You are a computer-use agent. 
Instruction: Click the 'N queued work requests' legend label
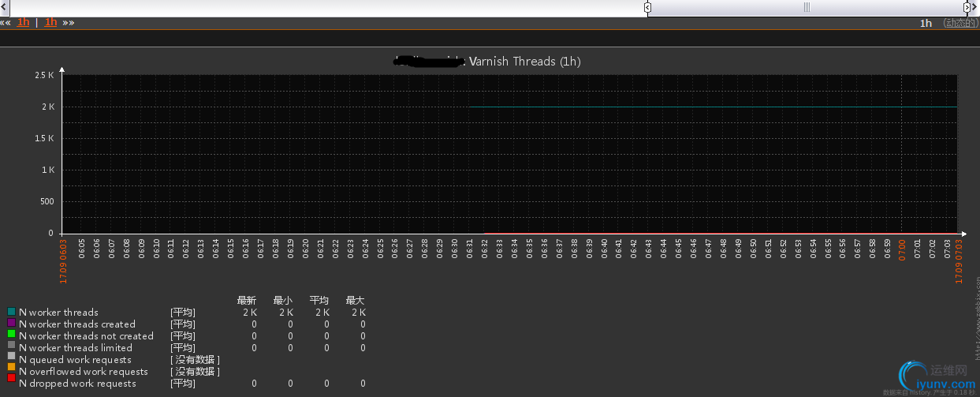(x=75, y=360)
